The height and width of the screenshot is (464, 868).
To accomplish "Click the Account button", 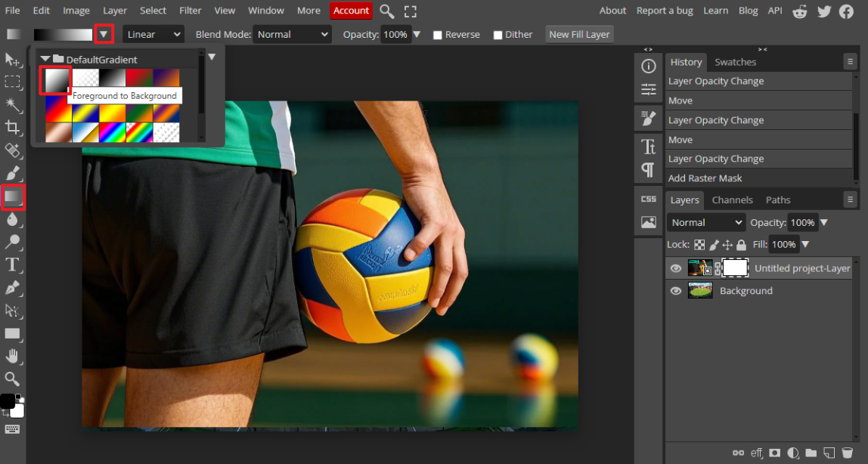I will tap(351, 11).
